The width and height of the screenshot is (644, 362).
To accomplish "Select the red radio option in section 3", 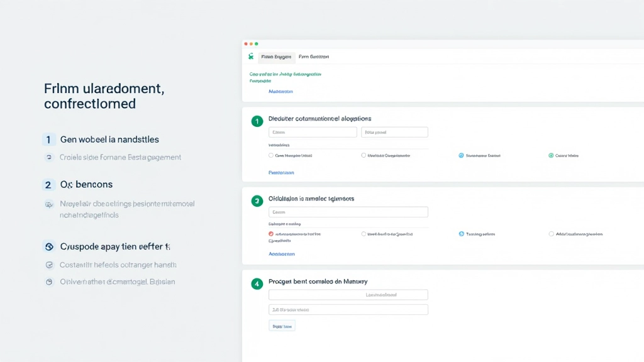I will pyautogui.click(x=271, y=234).
